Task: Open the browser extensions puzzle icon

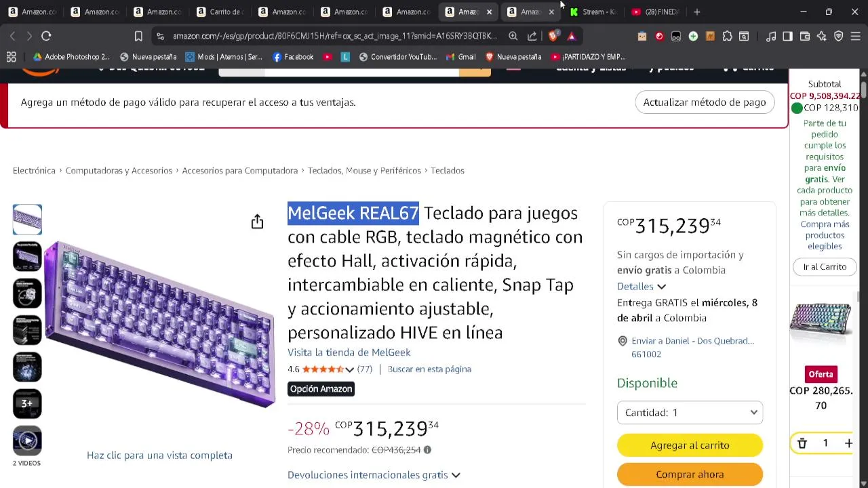Action: 727,36
